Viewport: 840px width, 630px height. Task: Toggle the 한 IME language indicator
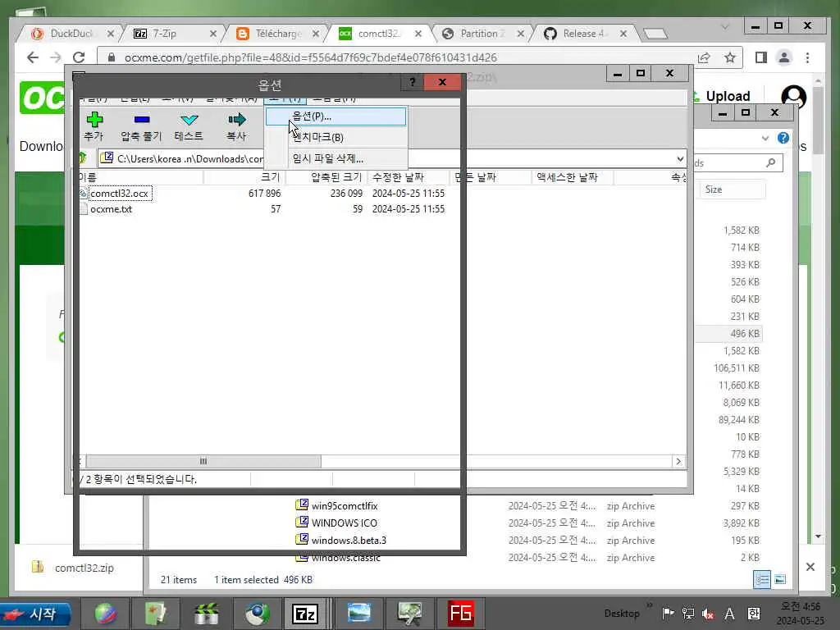(x=753, y=614)
